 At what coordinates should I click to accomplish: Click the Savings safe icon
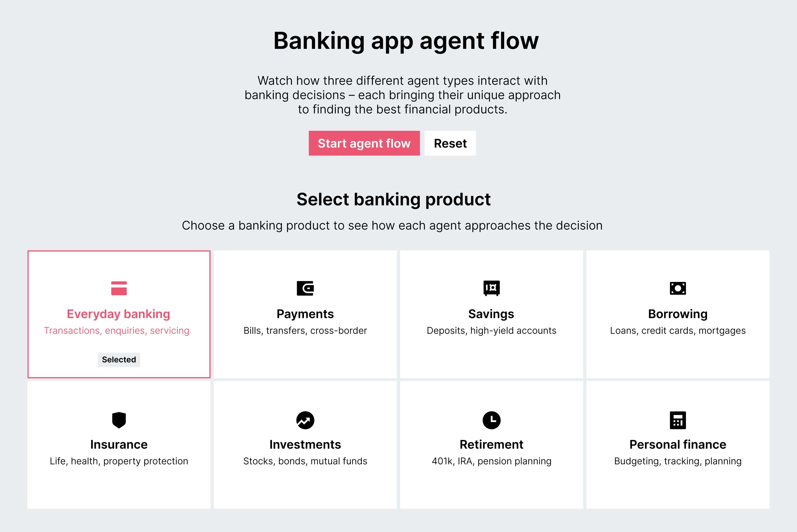(x=491, y=288)
